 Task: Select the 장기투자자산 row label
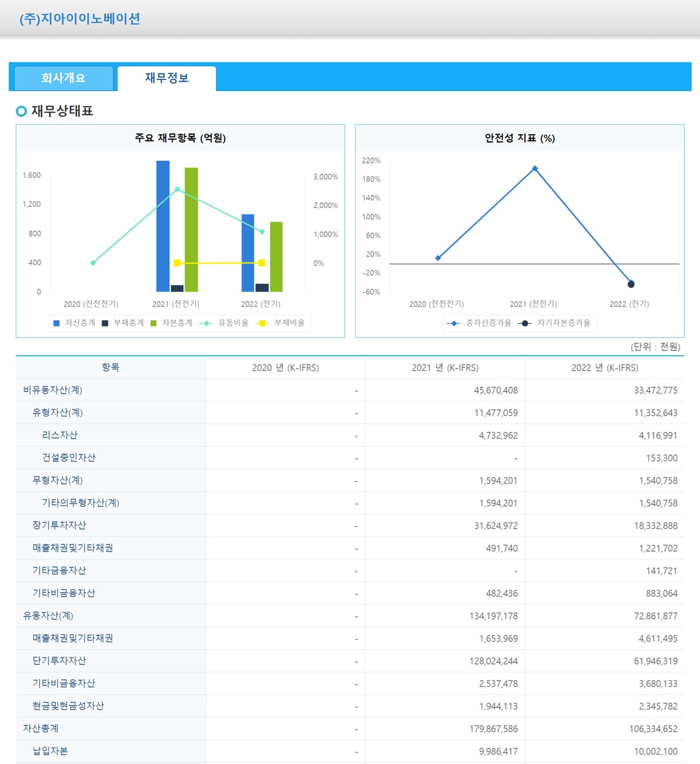pyautogui.click(x=60, y=525)
